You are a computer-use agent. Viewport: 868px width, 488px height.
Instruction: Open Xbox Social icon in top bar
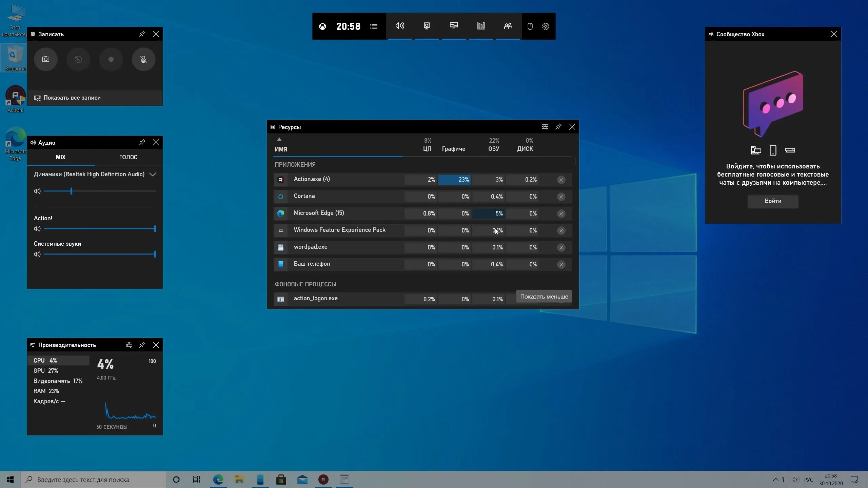(x=508, y=26)
